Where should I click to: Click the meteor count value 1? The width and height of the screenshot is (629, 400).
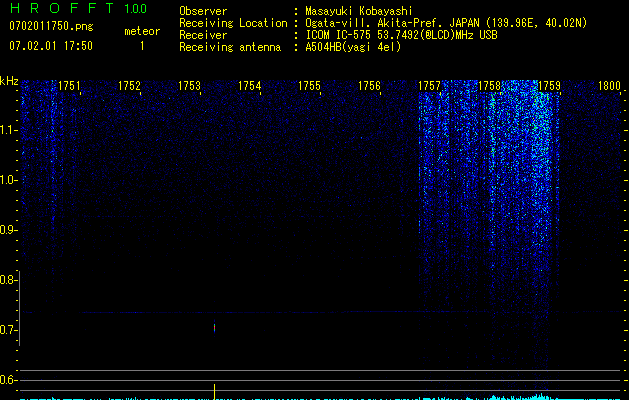(x=142, y=46)
